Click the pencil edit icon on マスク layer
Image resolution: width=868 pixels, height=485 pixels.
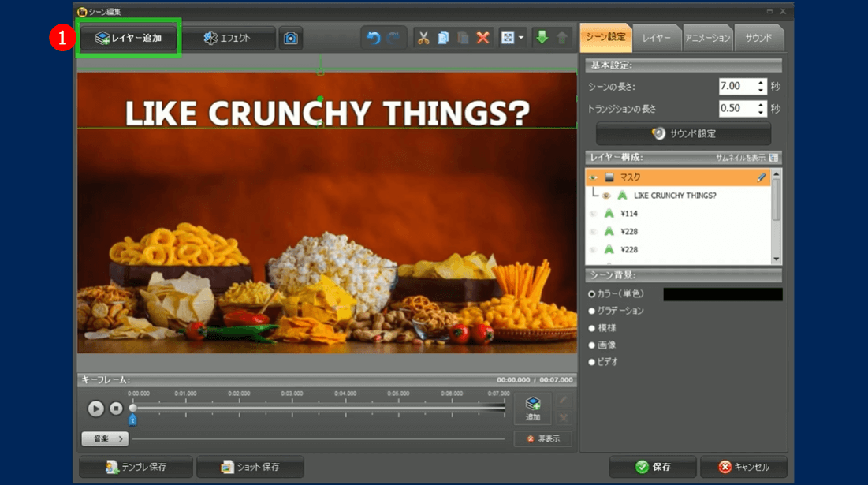click(x=761, y=177)
